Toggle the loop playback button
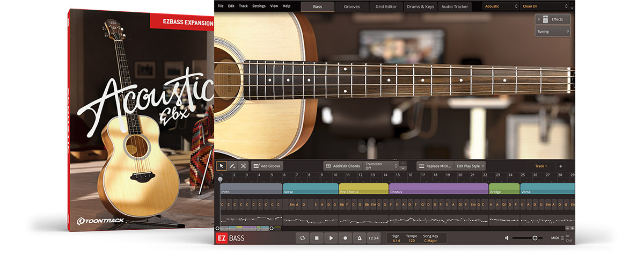 tap(303, 238)
